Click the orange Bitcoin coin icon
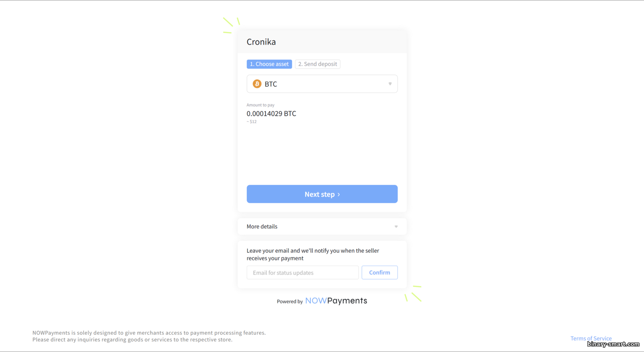Viewport: 644px width, 352px height. [257, 84]
